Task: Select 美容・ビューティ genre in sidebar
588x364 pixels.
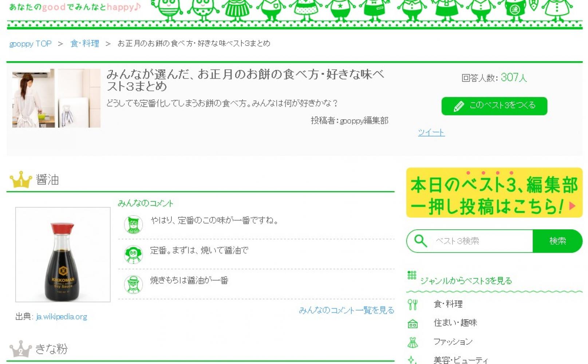Action: point(460,360)
